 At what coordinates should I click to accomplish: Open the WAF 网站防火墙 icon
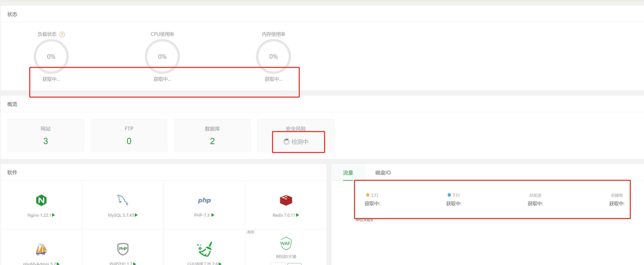pyautogui.click(x=286, y=243)
